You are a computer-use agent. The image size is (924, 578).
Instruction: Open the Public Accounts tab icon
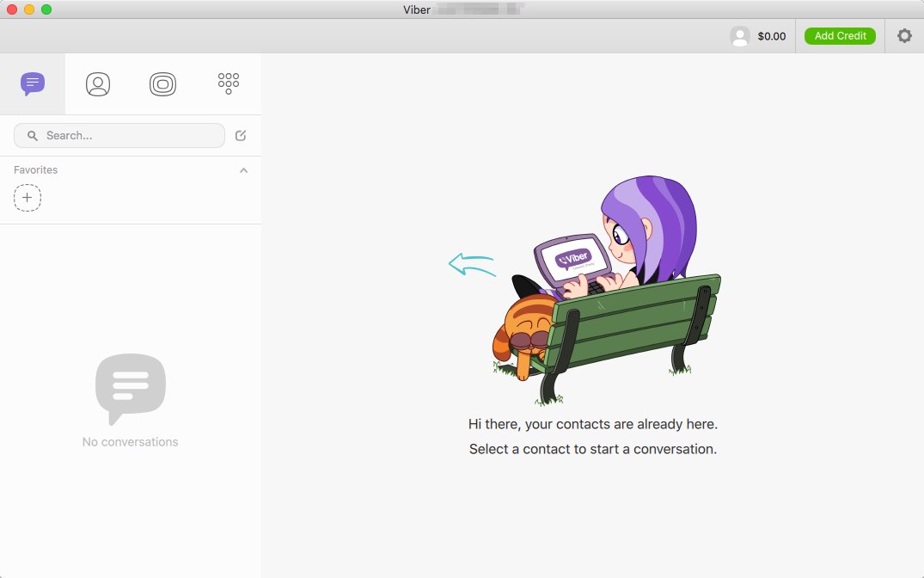(163, 83)
